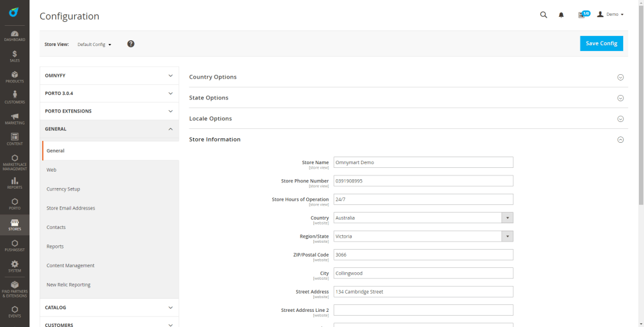Open the Country dropdown set to Australia

pos(423,218)
